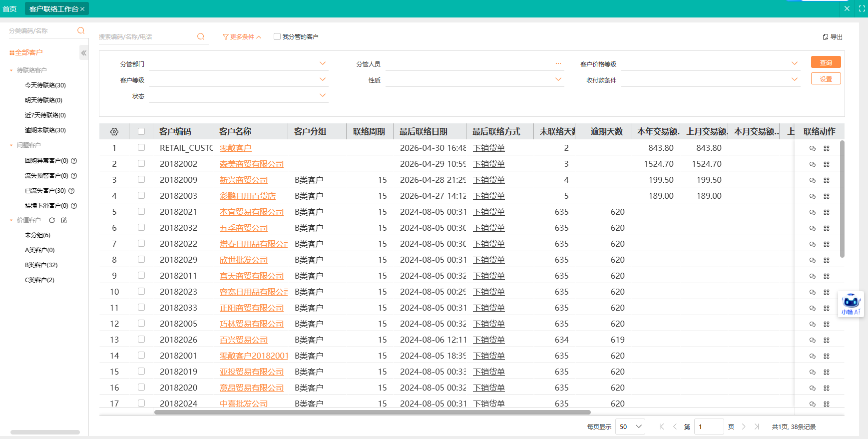The width and height of the screenshot is (868, 439).
Task: Open the table column settings gear
Action: click(114, 132)
